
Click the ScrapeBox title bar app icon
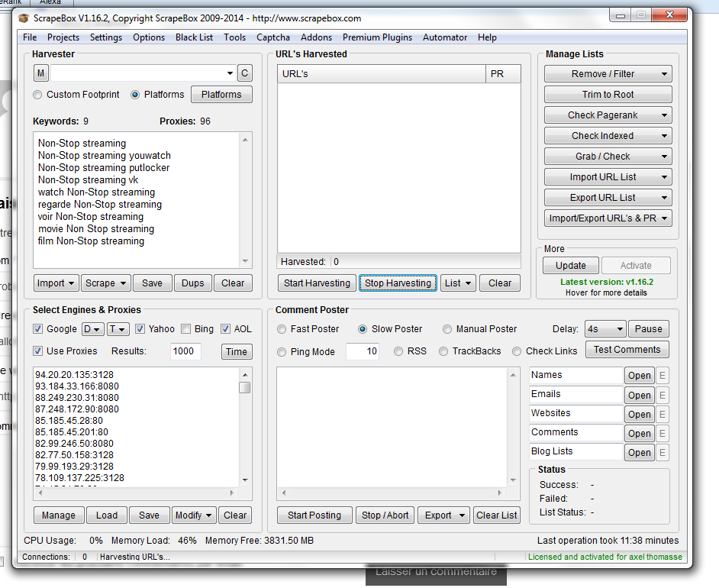pos(24,18)
